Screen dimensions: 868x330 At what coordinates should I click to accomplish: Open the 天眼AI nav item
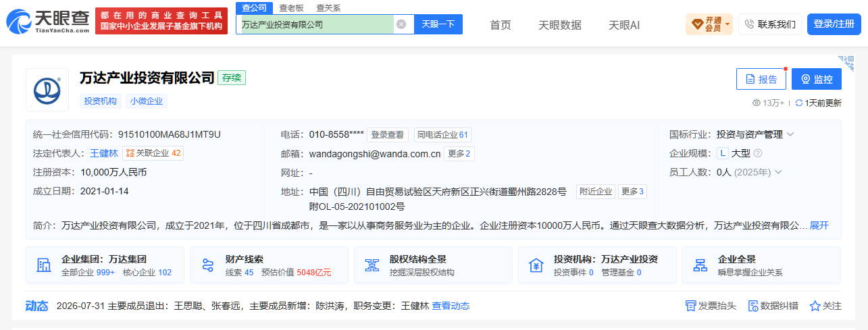tap(624, 25)
